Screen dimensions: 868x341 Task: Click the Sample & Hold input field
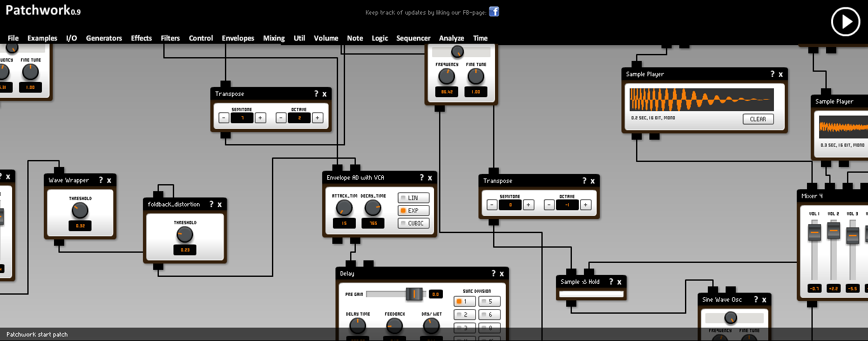591,294
